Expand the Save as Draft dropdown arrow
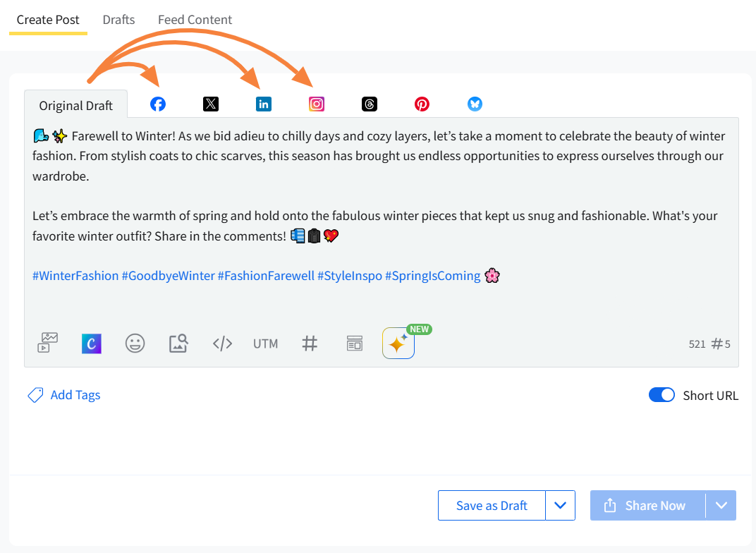The image size is (756, 553). click(x=561, y=506)
